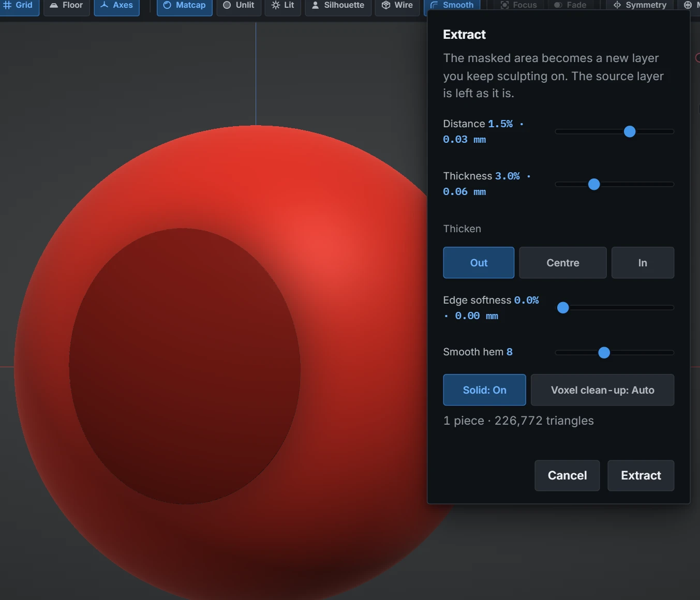Click the Distance value "0.03 mm"
Image resolution: width=700 pixels, height=600 pixels.
tap(465, 140)
